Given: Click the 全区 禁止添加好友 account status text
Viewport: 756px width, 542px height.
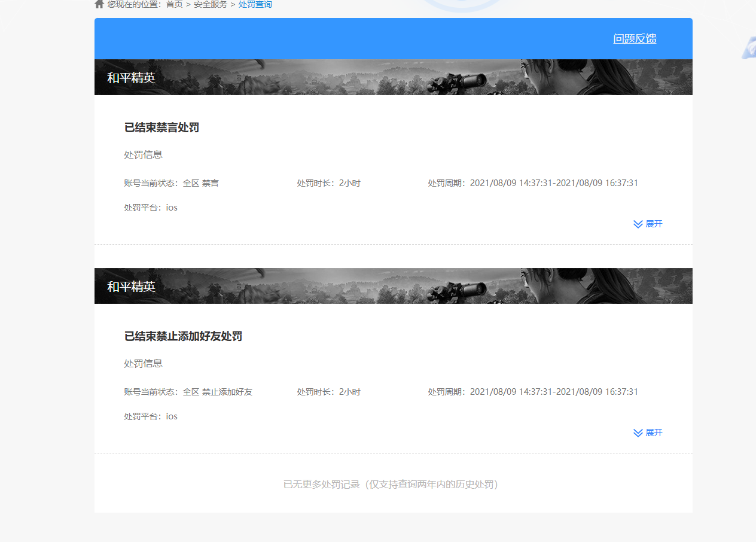Looking at the screenshot, I should pos(217,392).
